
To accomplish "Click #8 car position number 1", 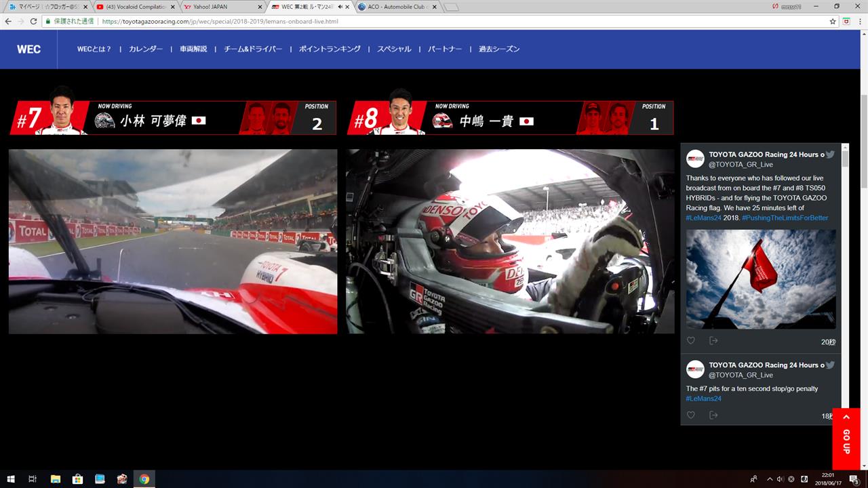I will click(654, 124).
